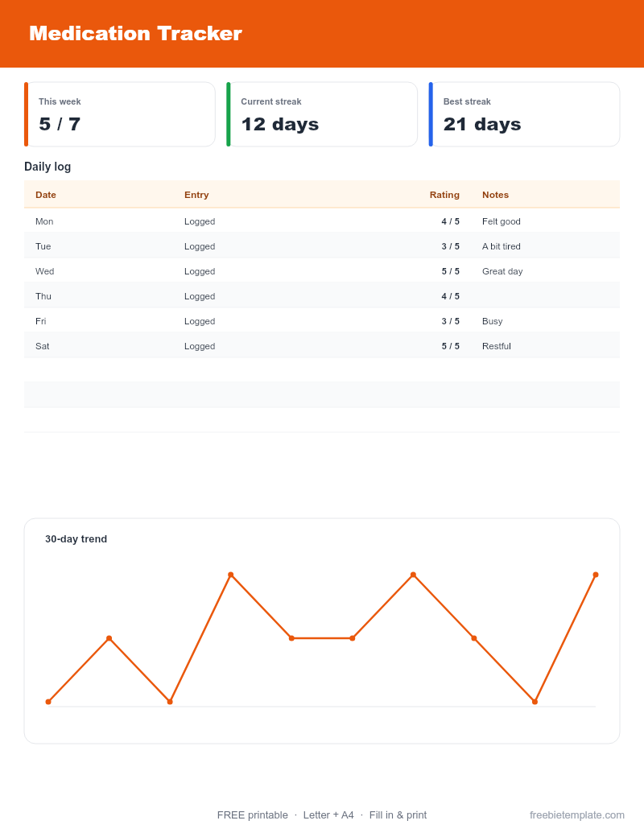Screen dimensions: 644x833
Task: Click the Notes column header
Action: point(495,195)
